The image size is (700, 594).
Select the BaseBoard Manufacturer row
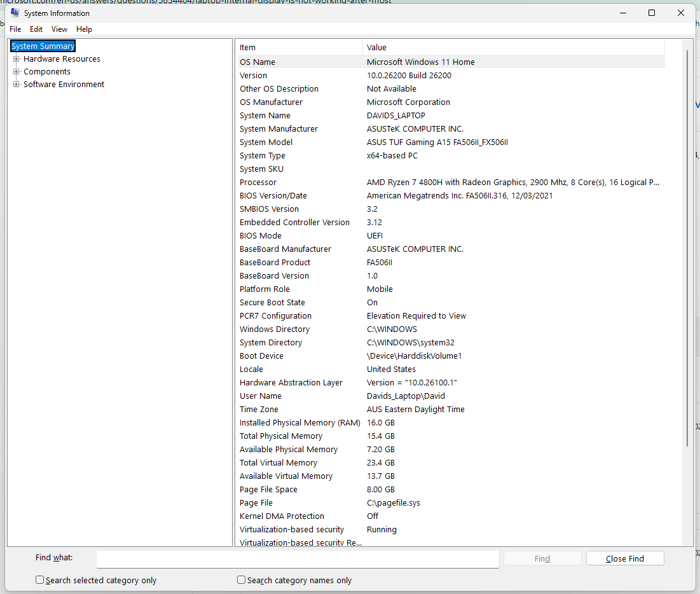450,249
